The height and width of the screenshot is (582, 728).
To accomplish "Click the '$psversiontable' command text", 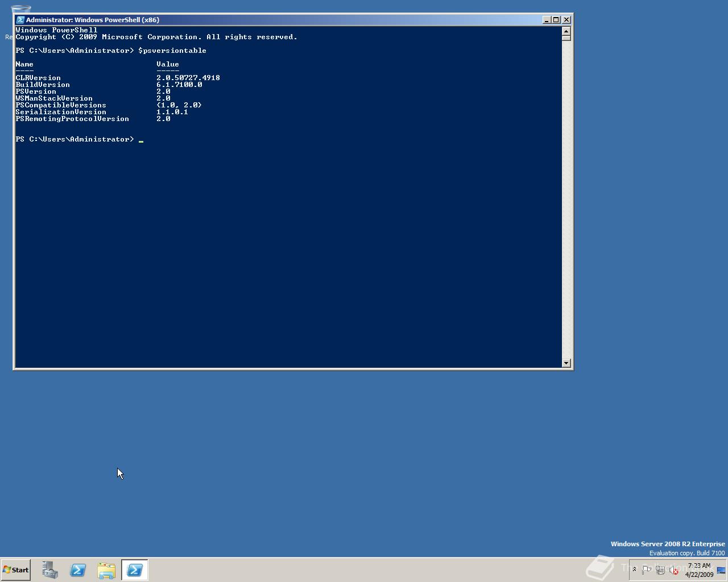I will tap(172, 51).
